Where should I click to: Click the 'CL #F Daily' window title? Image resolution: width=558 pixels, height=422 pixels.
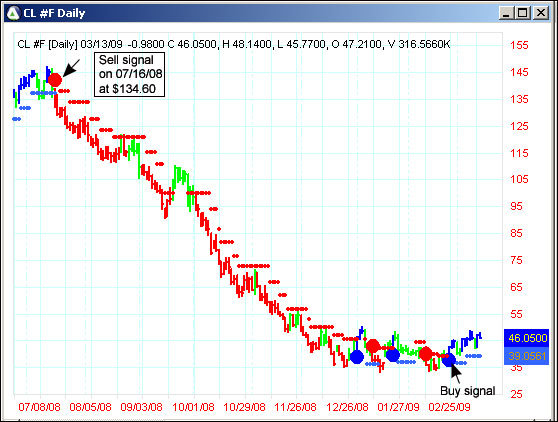(x=54, y=13)
